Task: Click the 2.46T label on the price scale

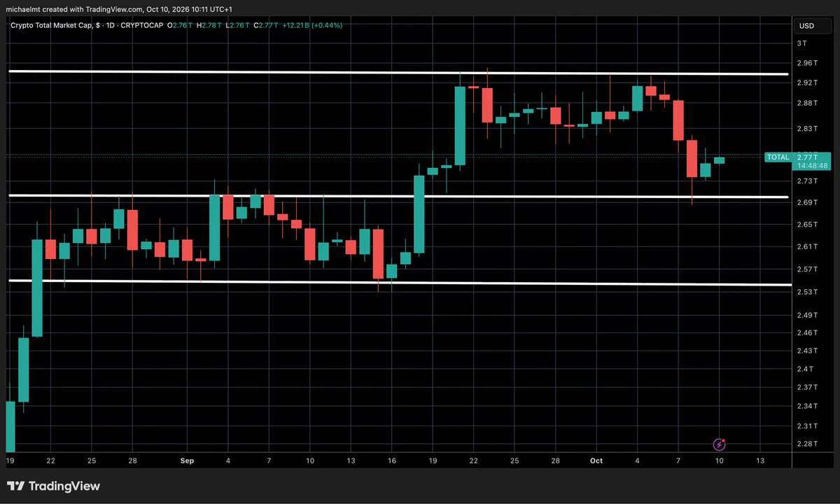Action: coord(806,332)
